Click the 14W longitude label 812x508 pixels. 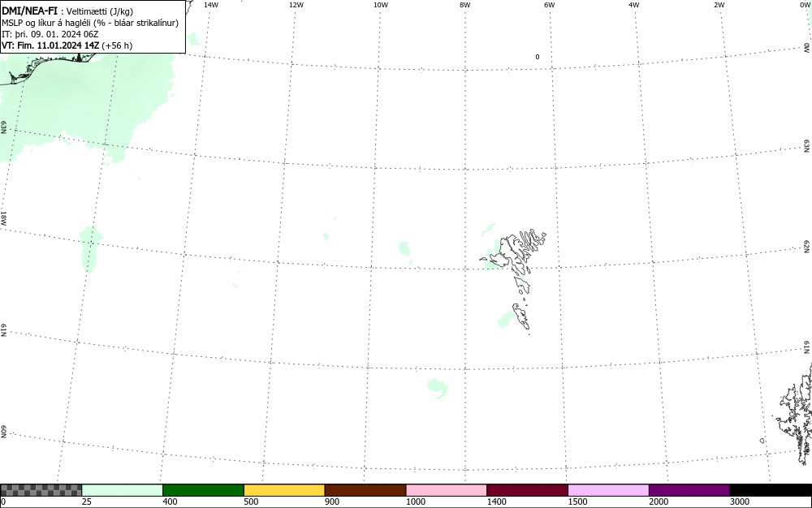point(211,5)
